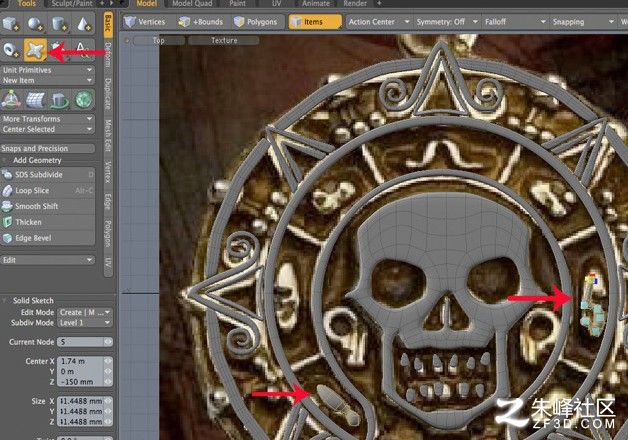Switch to the Sculpt/Paint tab
Image resolution: width=628 pixels, height=440 pixels.
coord(72,4)
